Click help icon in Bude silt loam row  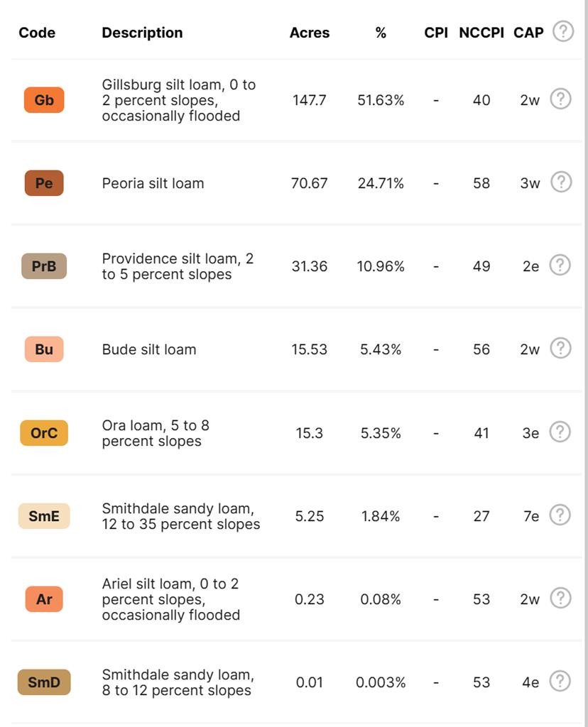(x=560, y=349)
